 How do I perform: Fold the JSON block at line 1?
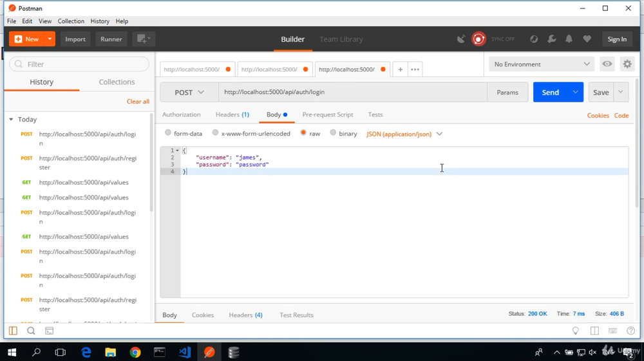coord(178,151)
